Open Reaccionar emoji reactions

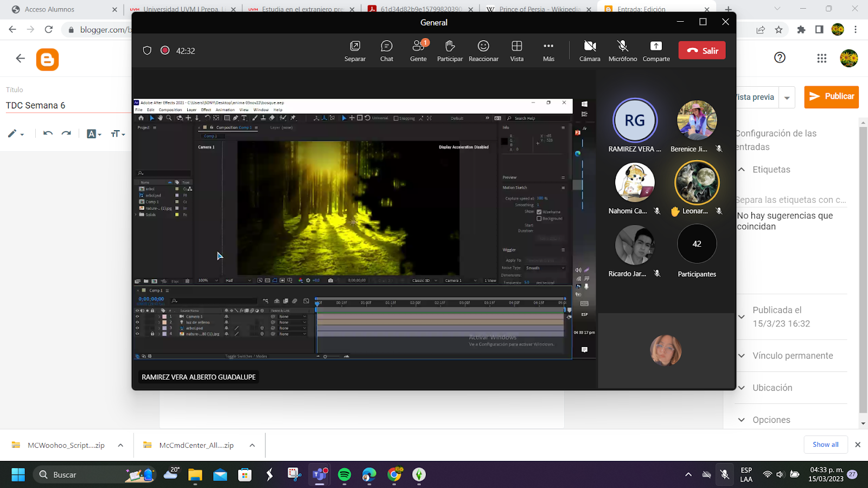coord(483,51)
